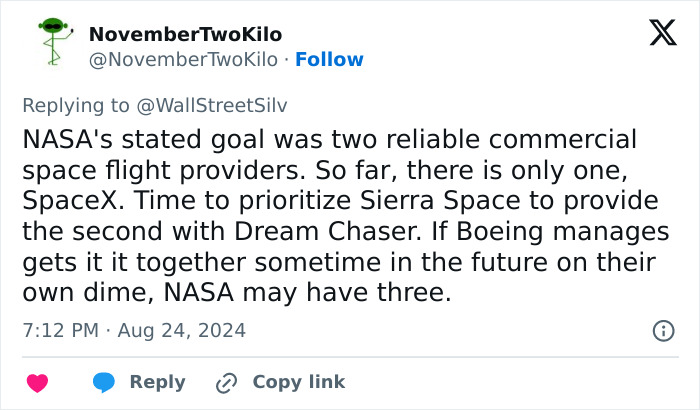Click the tweet's first line about NASA's goal
Screen dimensions: 700x410
pos(329,139)
